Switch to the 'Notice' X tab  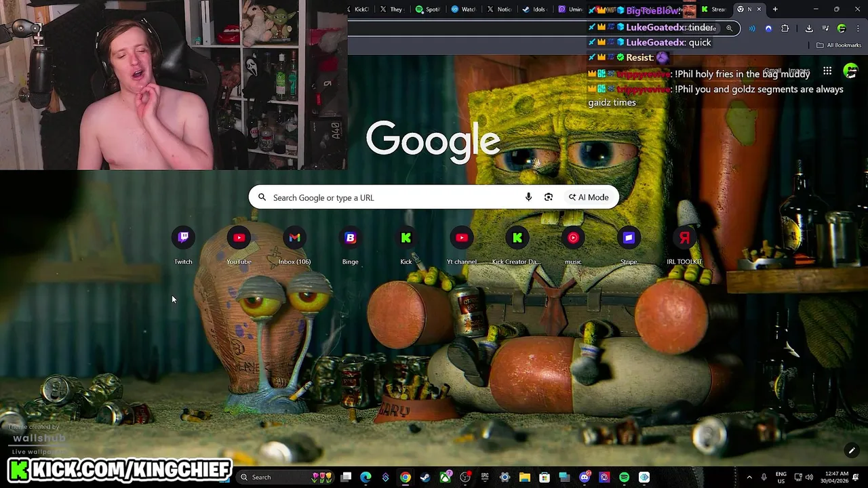pos(500,9)
